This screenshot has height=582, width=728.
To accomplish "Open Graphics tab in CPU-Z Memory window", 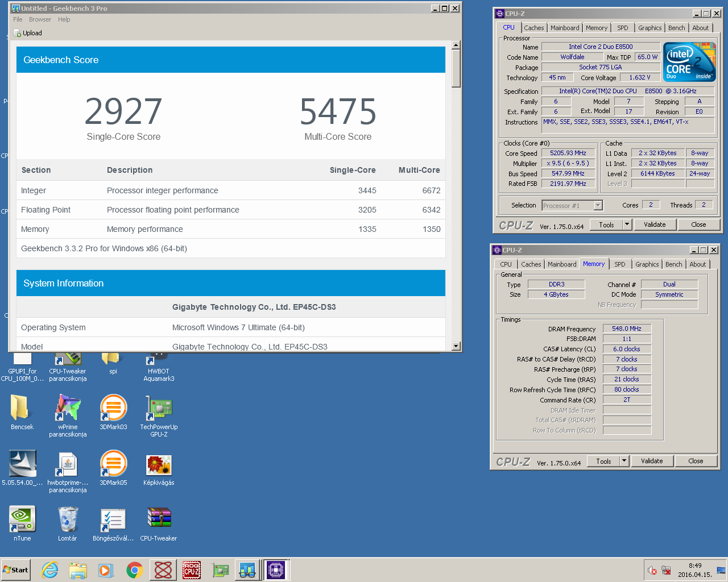I will 647,264.
